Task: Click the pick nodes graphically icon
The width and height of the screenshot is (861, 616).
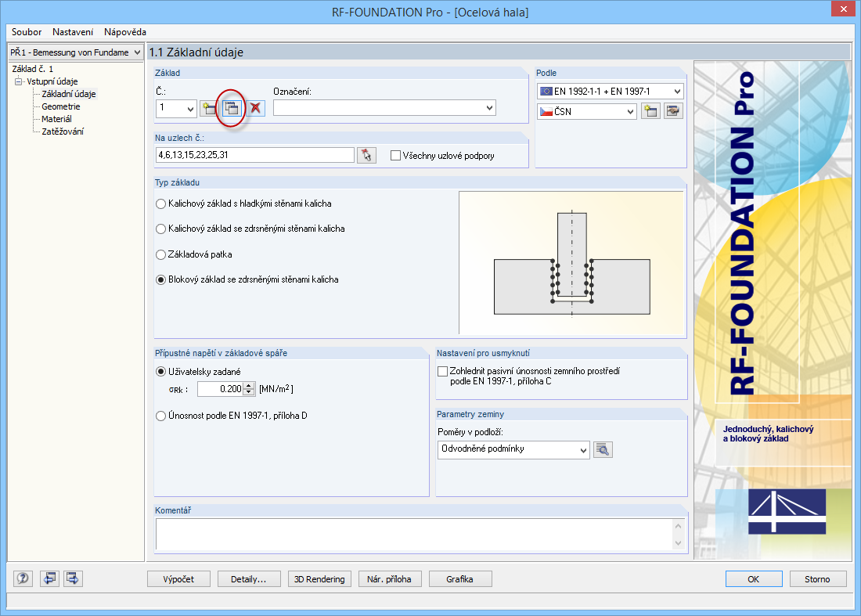Action: (x=366, y=156)
